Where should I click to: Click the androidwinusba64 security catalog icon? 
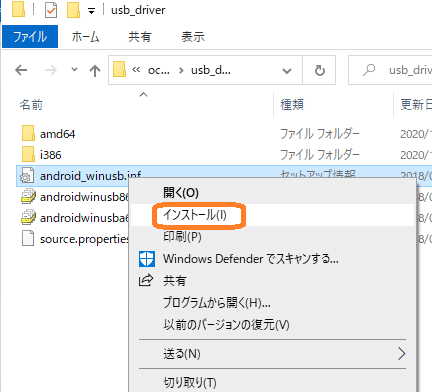coord(28,217)
